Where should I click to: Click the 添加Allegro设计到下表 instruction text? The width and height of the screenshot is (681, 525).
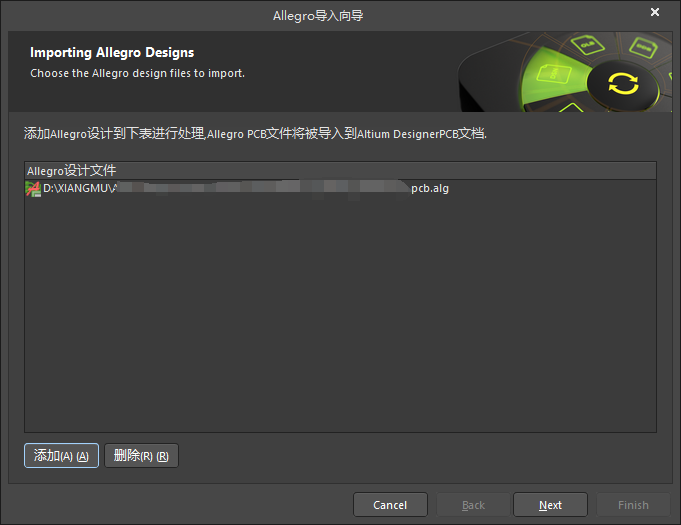[255, 134]
